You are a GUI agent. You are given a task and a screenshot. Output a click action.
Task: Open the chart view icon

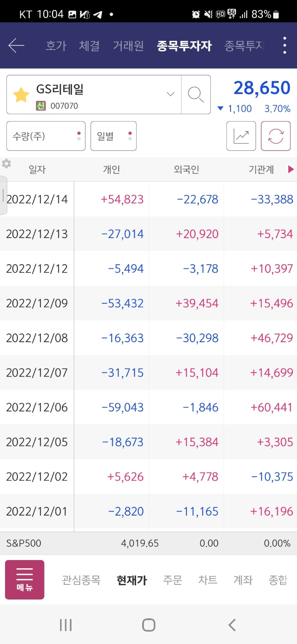coord(241,136)
